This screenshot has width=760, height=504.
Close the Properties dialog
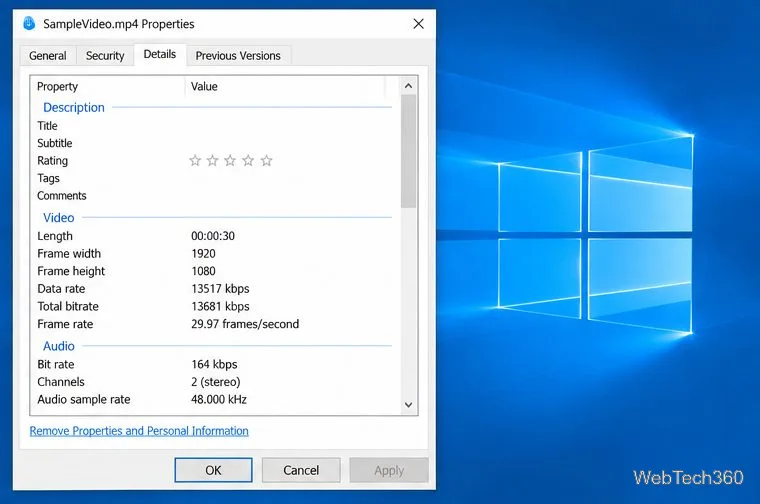point(419,24)
